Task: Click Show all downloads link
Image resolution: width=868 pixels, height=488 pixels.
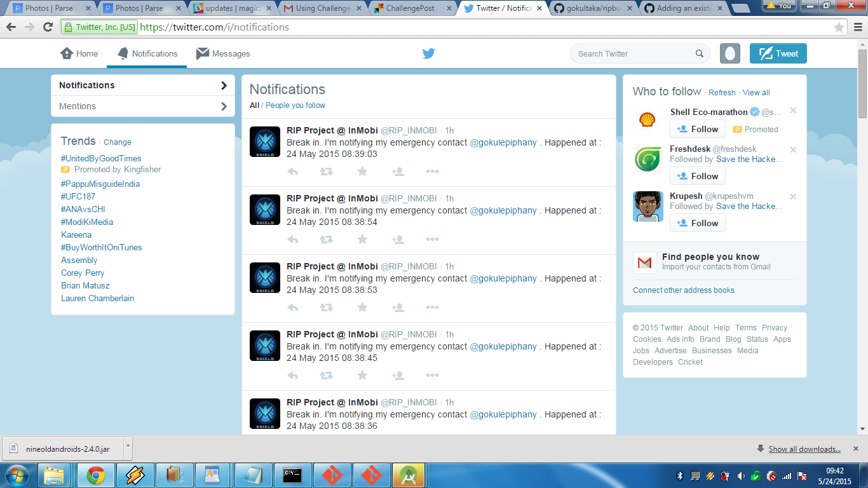Action: (x=804, y=449)
